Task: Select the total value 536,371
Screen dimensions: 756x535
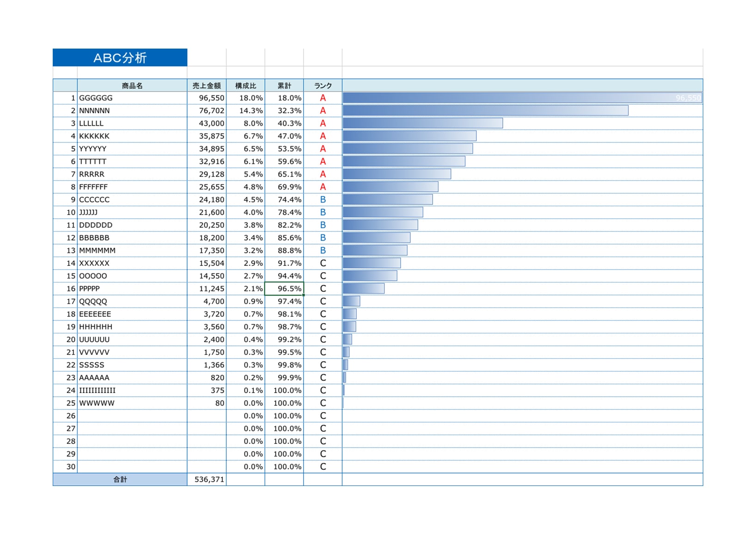Action: [207, 480]
